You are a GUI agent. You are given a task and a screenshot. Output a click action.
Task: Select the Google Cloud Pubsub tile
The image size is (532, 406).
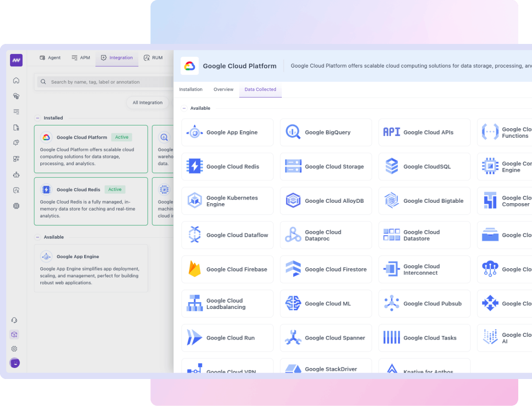[424, 303]
